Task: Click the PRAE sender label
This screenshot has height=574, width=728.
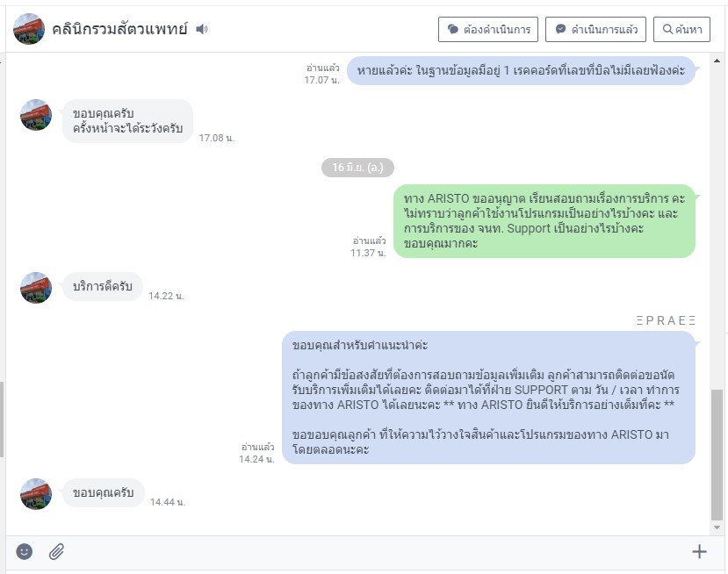Action: 666,320
